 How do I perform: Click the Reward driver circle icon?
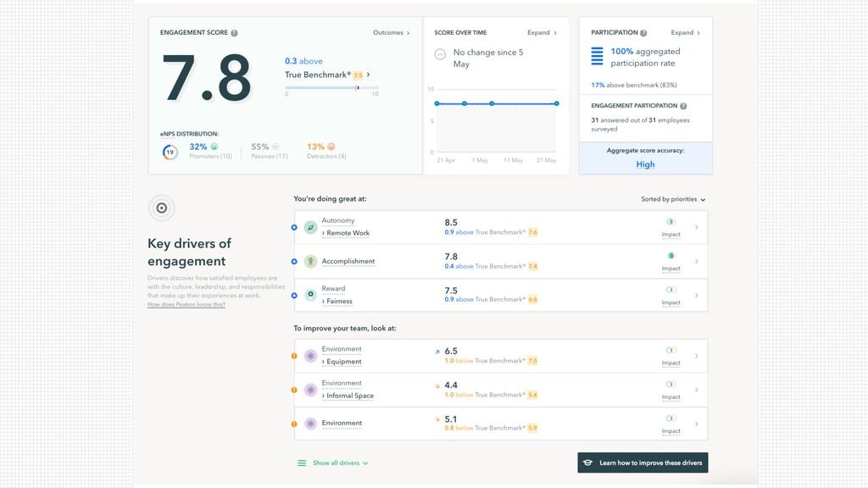tap(310, 295)
